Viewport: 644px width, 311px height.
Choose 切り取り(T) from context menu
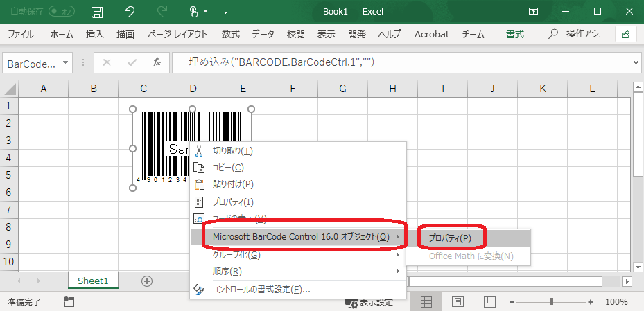point(232,151)
